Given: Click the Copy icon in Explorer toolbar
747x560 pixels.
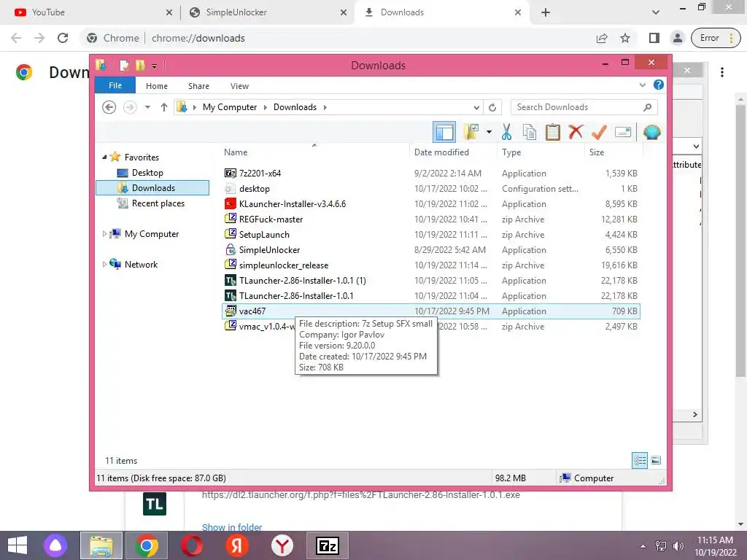Looking at the screenshot, I should tap(530, 132).
